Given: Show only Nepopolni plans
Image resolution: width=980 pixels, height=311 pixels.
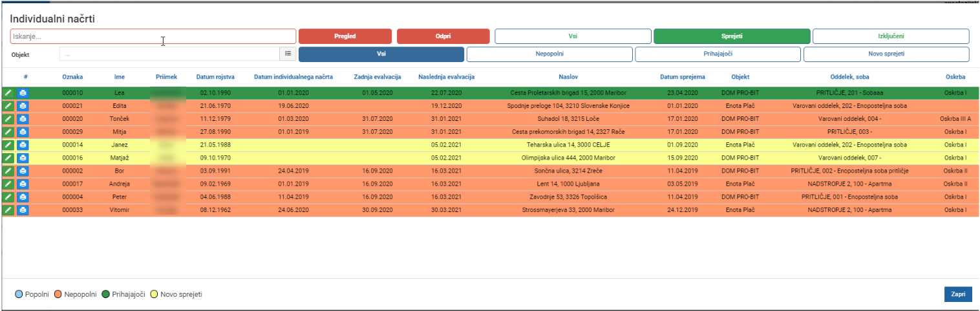Looking at the screenshot, I should click(x=549, y=54).
